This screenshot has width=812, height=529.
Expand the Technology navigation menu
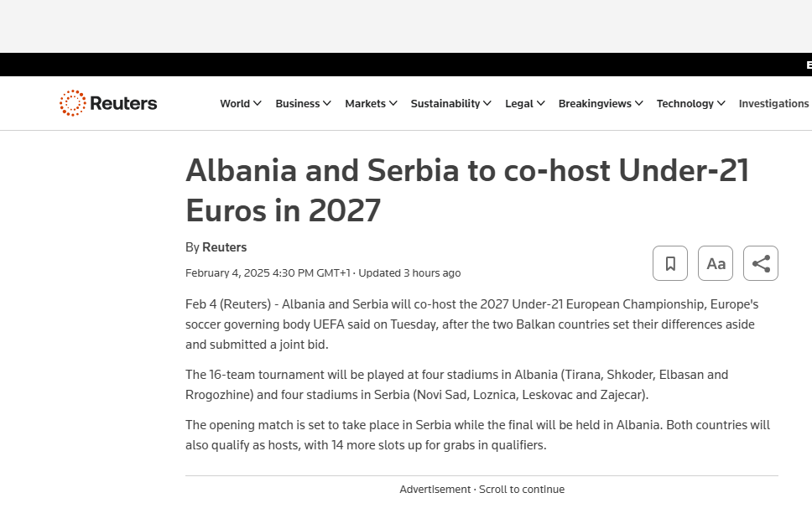point(690,104)
